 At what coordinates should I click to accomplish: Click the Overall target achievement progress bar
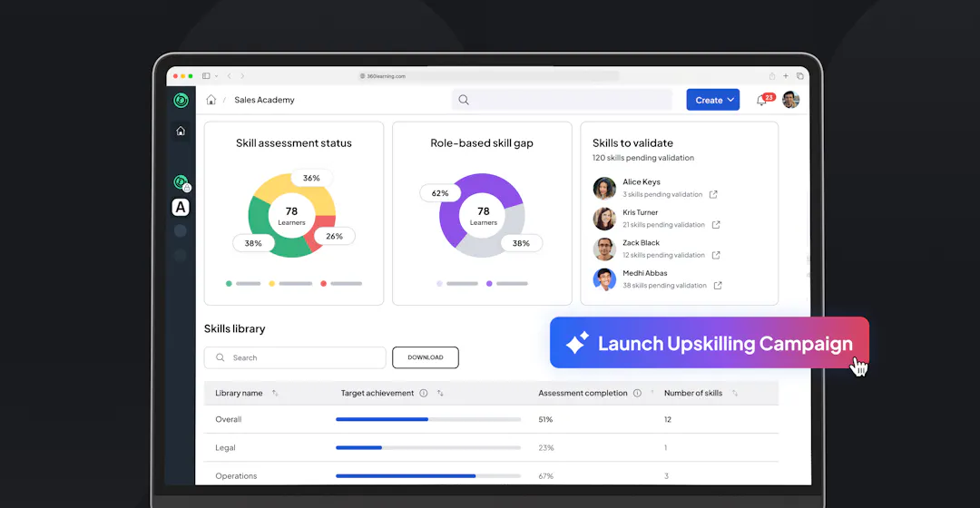point(428,419)
